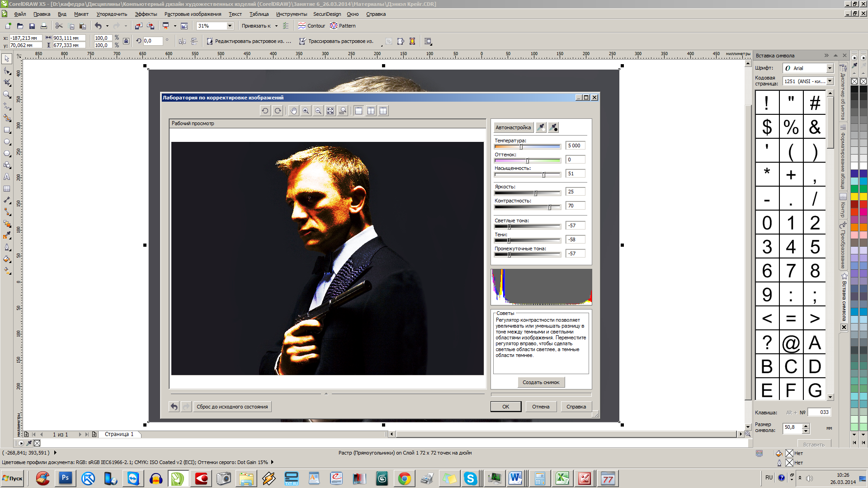Viewport: 868px width, 488px height.
Task: Click the Насыщенность slider handle
Action: [544, 174]
